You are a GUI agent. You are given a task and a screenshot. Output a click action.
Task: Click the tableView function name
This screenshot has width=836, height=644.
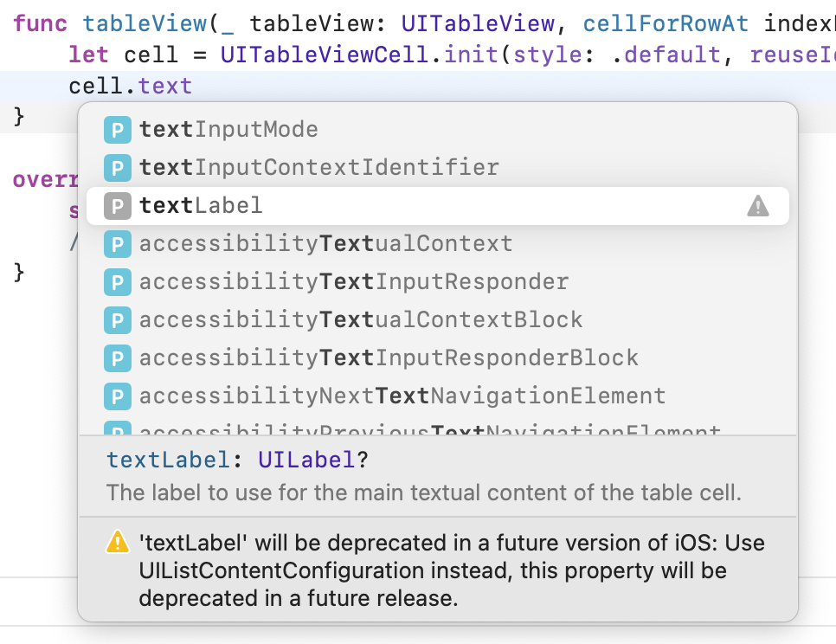pos(145,23)
